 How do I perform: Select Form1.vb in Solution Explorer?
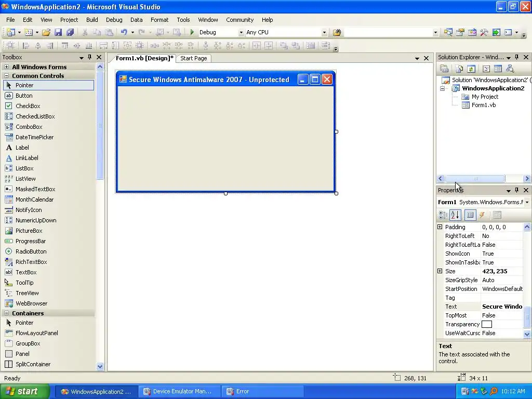point(484,105)
